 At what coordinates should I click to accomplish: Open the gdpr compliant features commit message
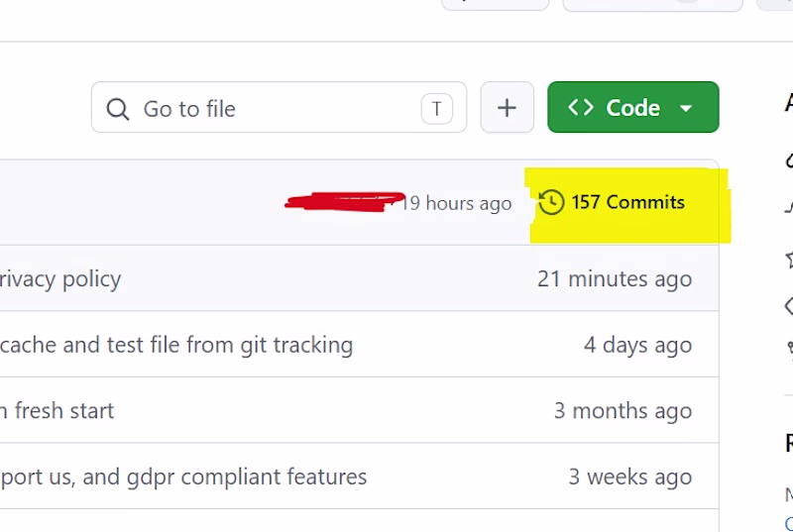pos(183,477)
